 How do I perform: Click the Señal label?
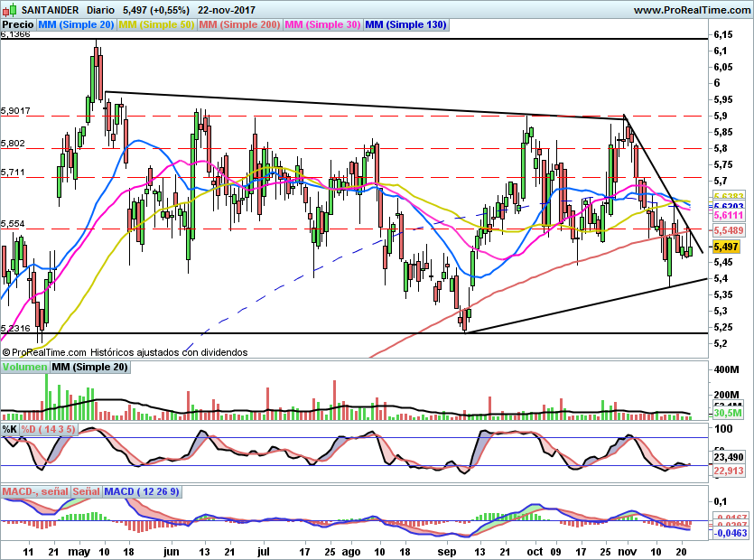(x=86, y=491)
